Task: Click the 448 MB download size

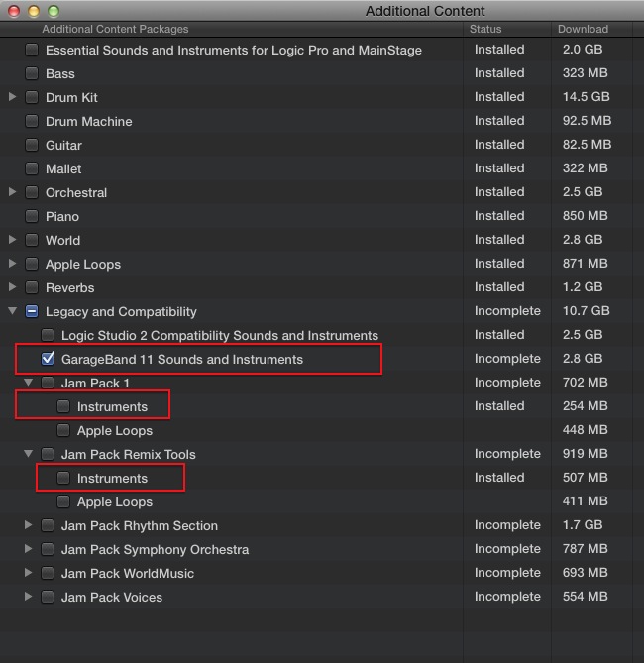Action: click(586, 429)
